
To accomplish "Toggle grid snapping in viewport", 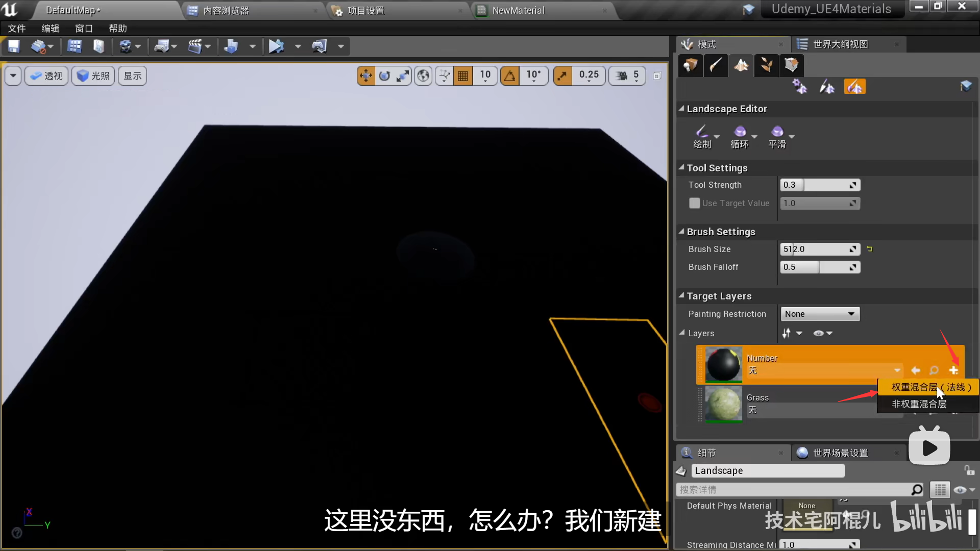I will [463, 76].
